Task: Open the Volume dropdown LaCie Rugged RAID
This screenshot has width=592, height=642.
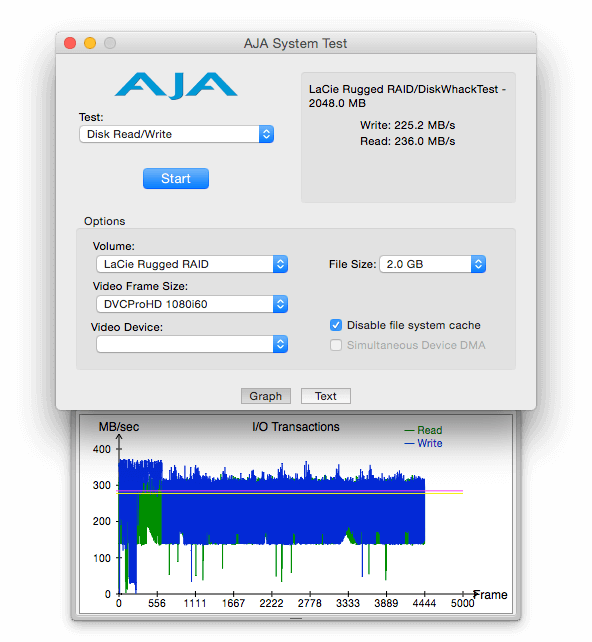Action: click(x=192, y=264)
